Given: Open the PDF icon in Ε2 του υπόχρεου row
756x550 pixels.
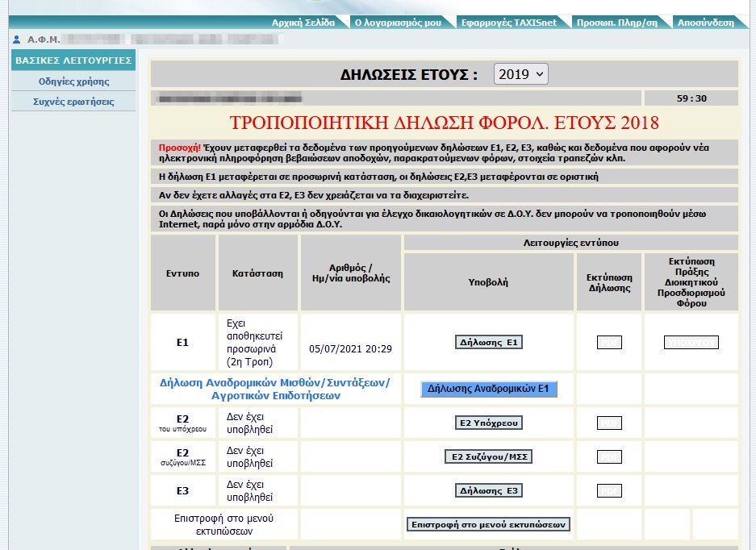Looking at the screenshot, I should tap(609, 423).
